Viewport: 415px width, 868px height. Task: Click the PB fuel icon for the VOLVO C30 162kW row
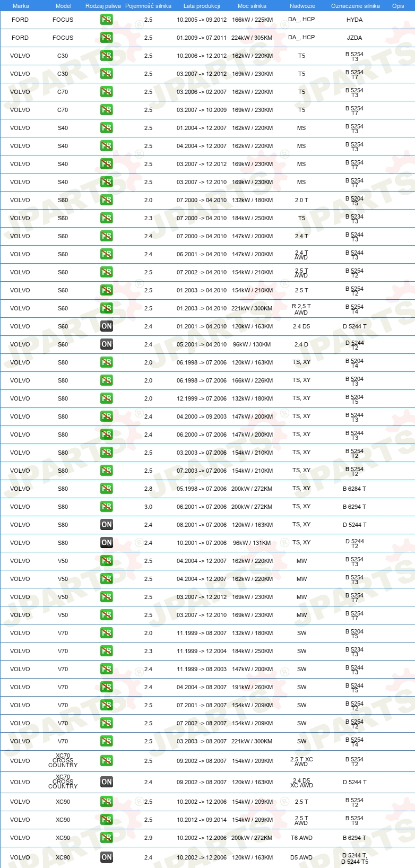107,56
